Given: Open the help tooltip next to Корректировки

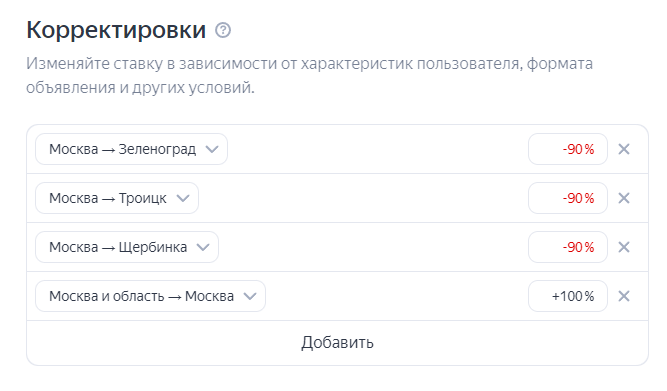Looking at the screenshot, I should point(223,31).
